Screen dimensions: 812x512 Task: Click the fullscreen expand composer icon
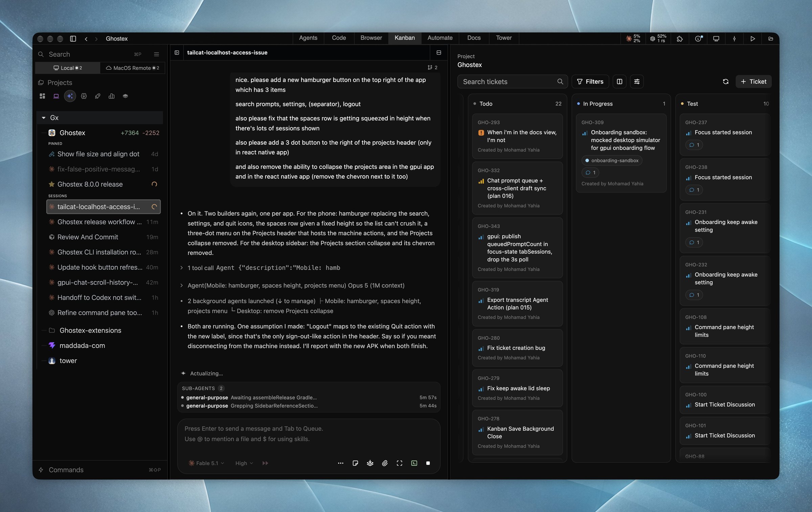pos(400,463)
